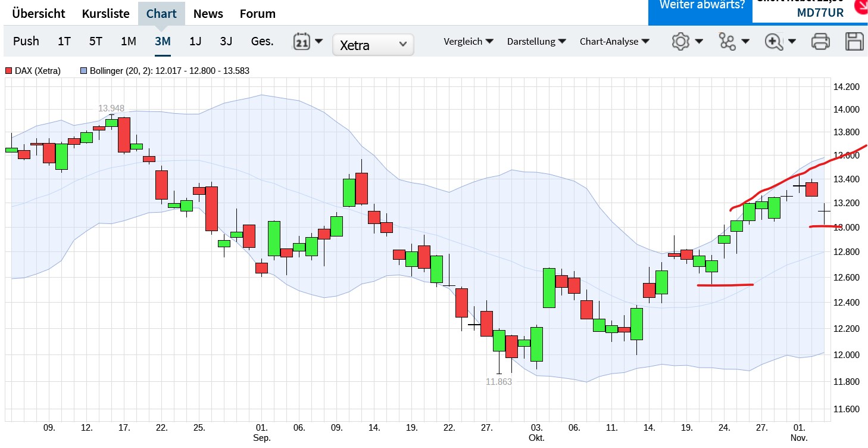This screenshot has width=868, height=448.
Task: Click the Weiter abwärts? banner button
Action: (700, 5)
